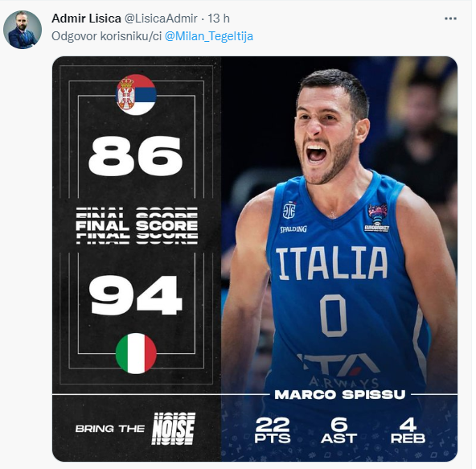This screenshot has height=469, width=476.
Task: Open the tweet's three-dot more options menu
Action: [x=450, y=19]
